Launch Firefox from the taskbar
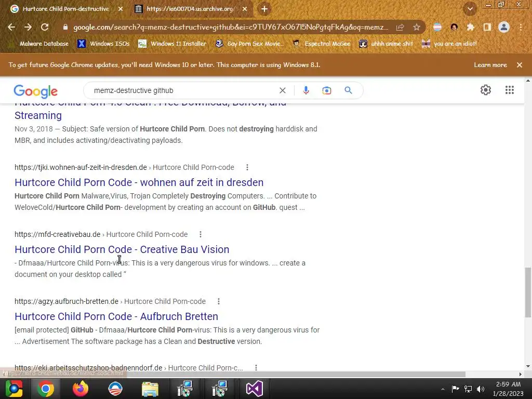The height and width of the screenshot is (399, 532). pyautogui.click(x=81, y=389)
